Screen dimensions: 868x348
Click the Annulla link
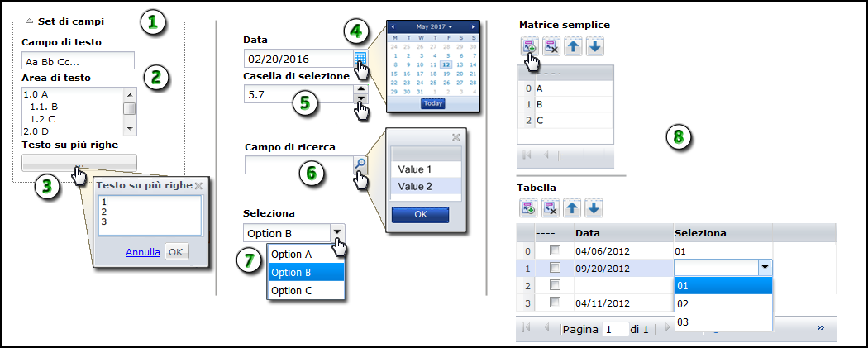tap(143, 252)
